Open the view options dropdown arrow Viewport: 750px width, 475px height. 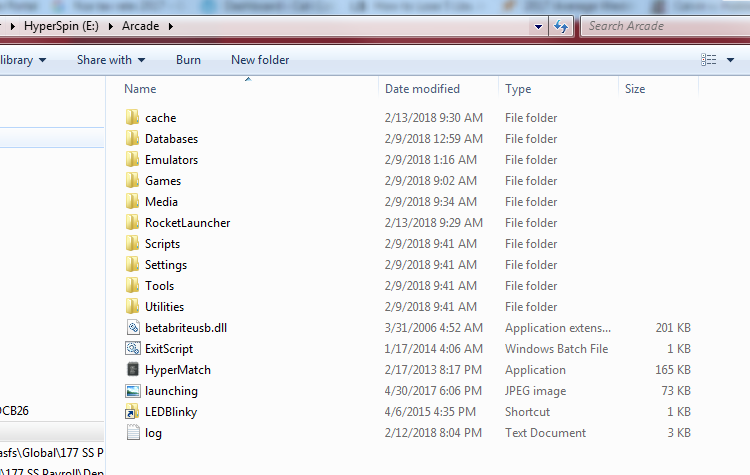click(x=730, y=60)
